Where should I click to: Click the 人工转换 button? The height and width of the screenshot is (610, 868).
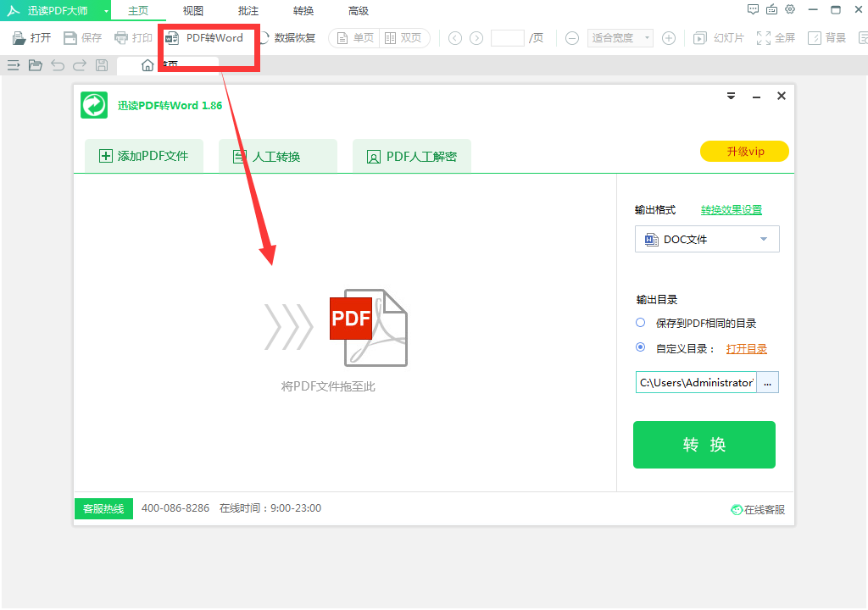click(x=278, y=156)
